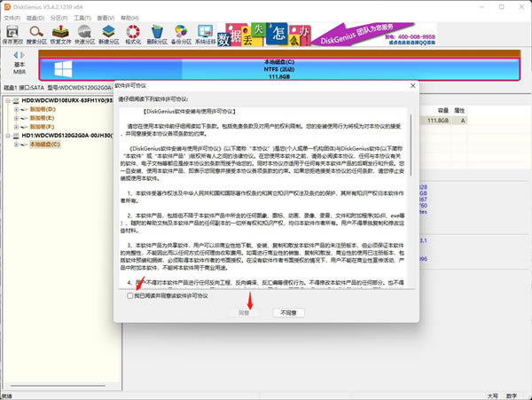Open the 备份分区 tool
Screen dimensions: 532x400
pyautogui.click(x=181, y=35)
